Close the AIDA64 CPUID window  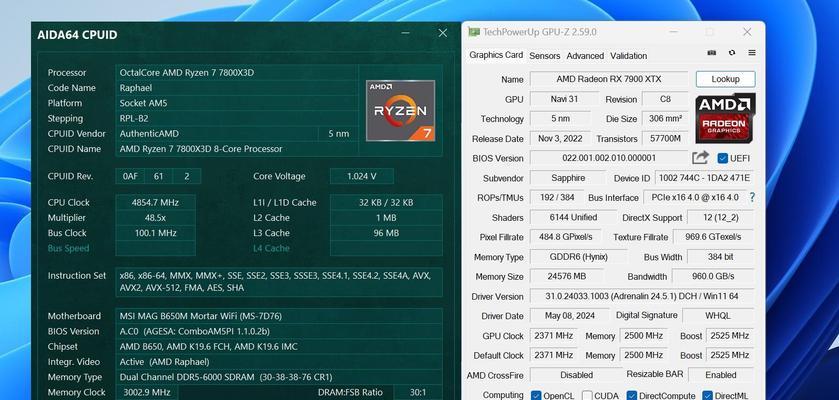point(443,33)
